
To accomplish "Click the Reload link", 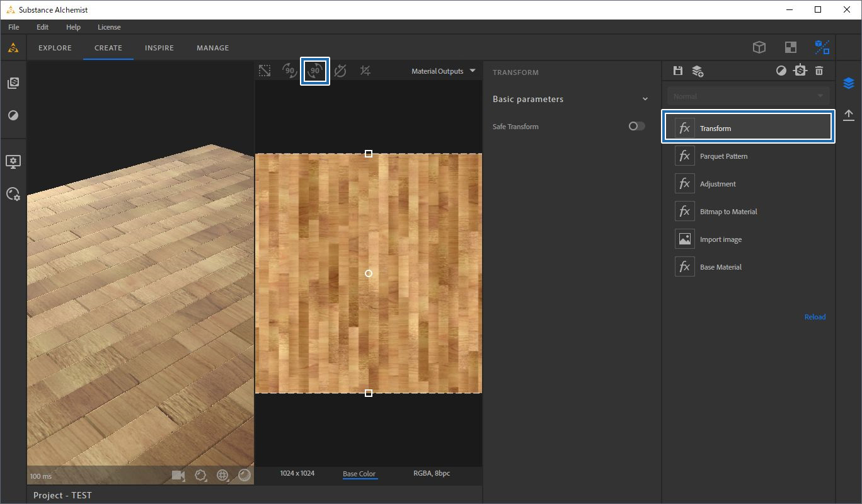I will 815,317.
